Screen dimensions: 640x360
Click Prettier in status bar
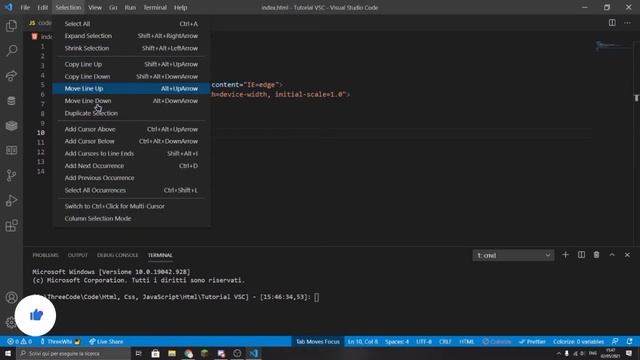(x=532, y=342)
